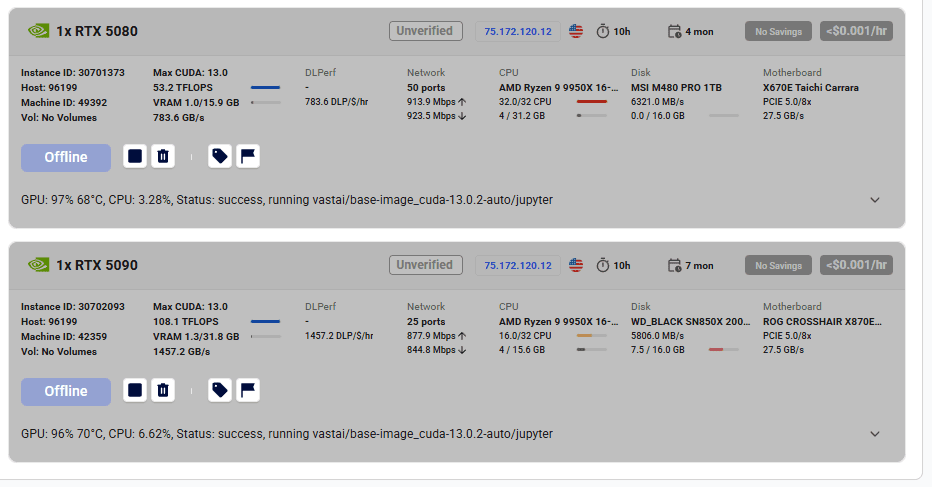Click the stopwatch icon on RTX 5090 card
The height and width of the screenshot is (487, 932).
(603, 265)
